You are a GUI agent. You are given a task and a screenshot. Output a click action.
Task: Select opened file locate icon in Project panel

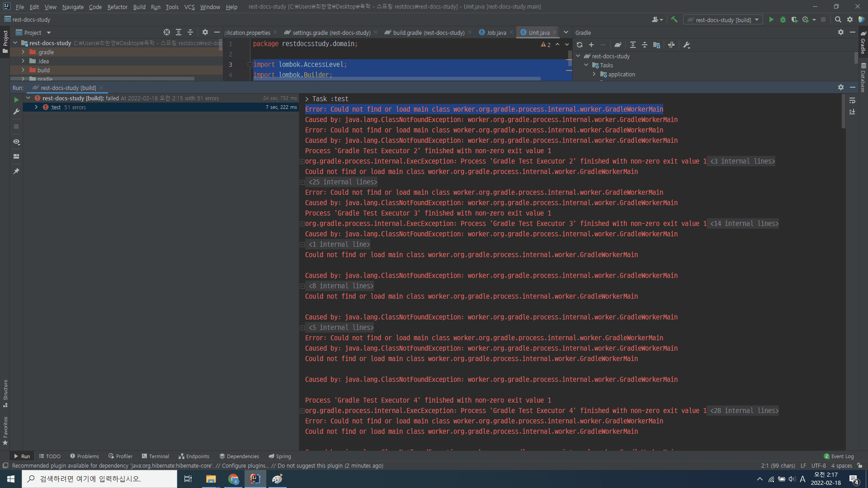[x=167, y=32]
